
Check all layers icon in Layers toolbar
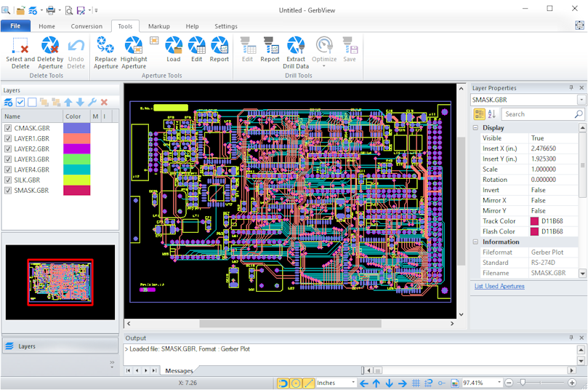coord(20,102)
